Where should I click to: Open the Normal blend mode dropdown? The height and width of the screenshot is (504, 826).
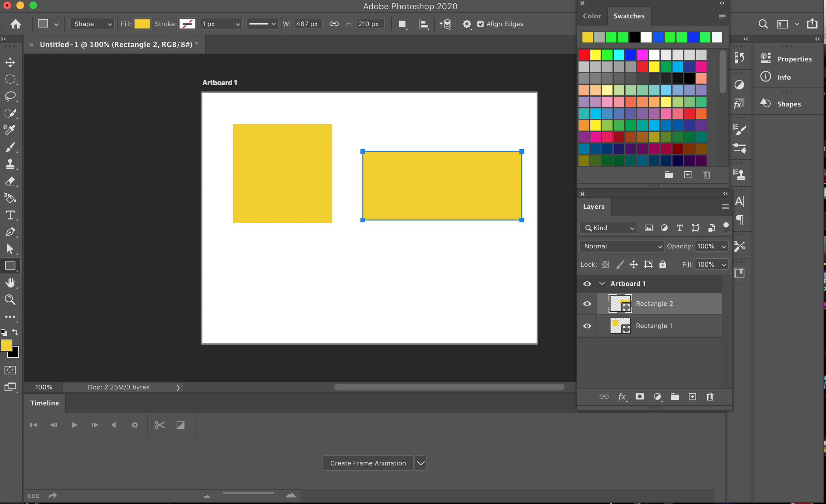622,246
